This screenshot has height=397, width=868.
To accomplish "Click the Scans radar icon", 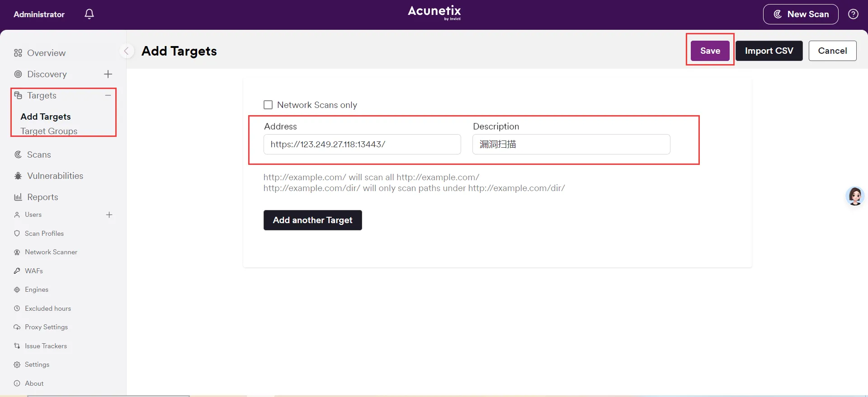I will [18, 154].
